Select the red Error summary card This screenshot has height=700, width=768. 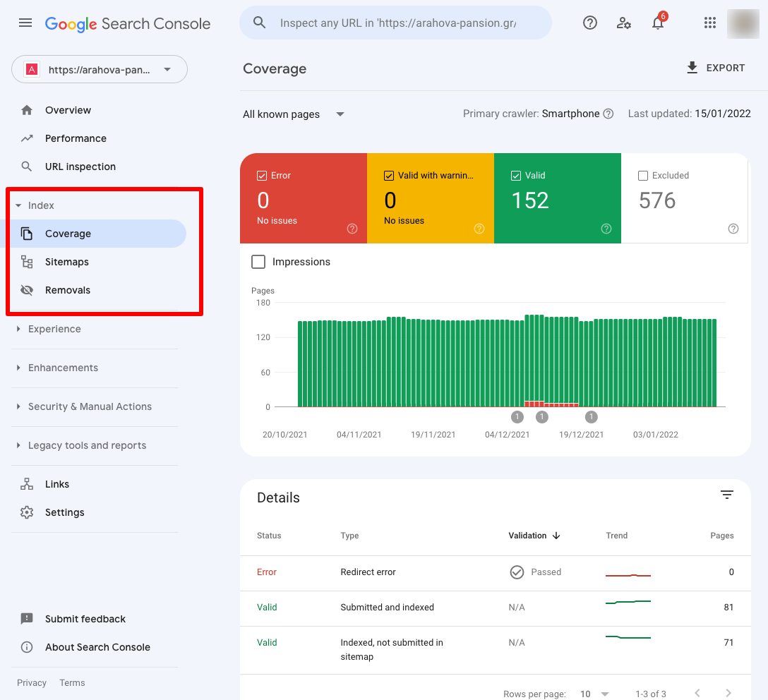click(304, 198)
